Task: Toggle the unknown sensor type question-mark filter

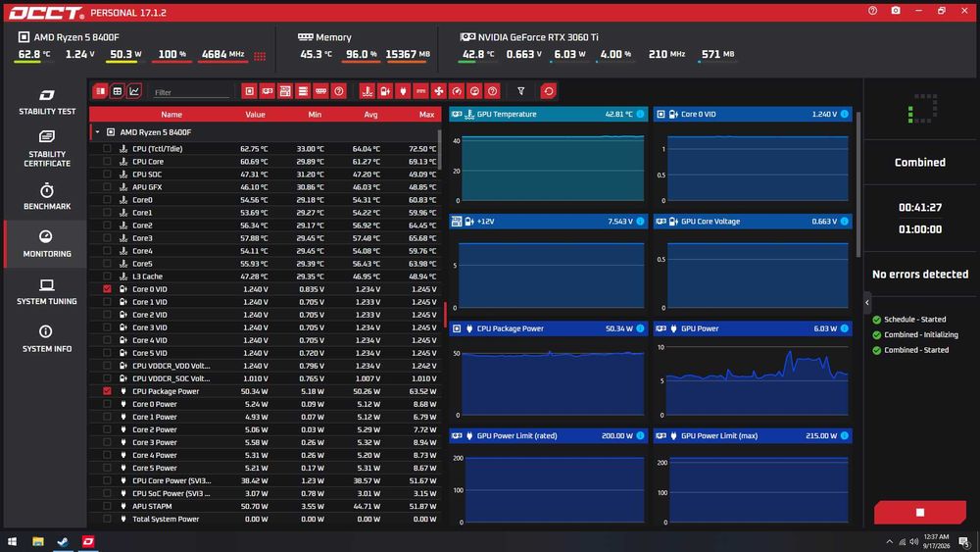Action: point(493,91)
